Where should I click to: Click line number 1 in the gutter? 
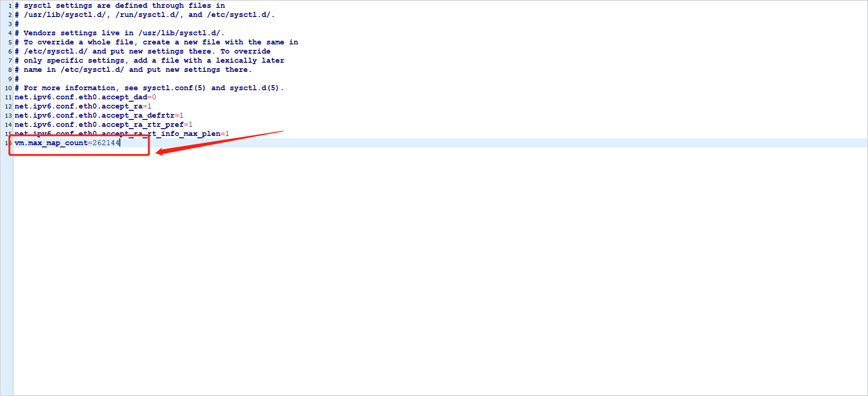pos(10,6)
